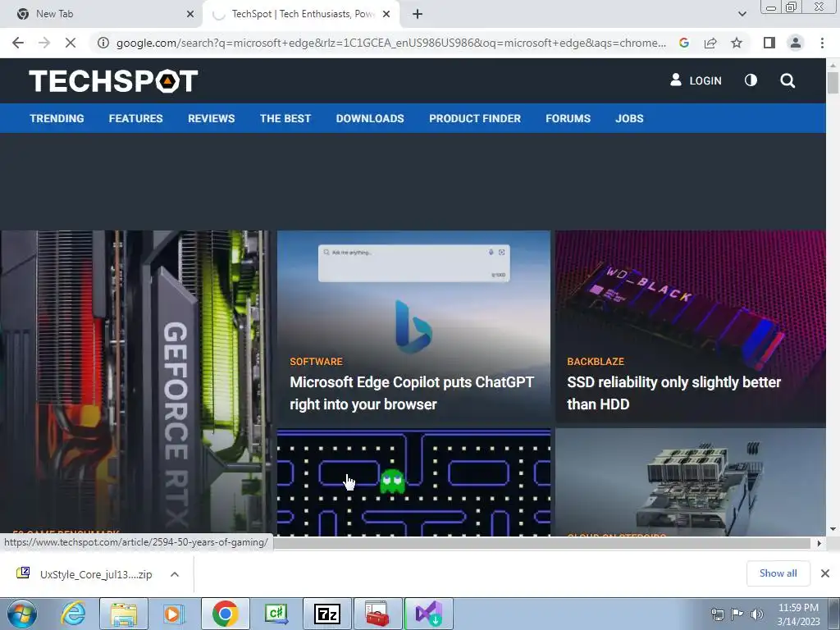The image size is (840, 630).
Task: Stop loading the page with the X button
Action: pos(71,43)
